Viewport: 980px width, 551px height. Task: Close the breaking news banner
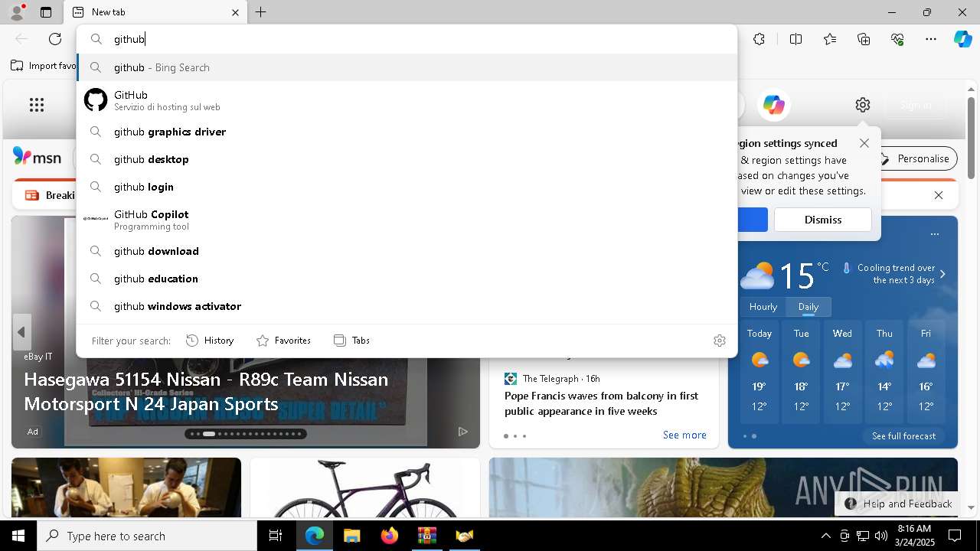click(x=939, y=195)
